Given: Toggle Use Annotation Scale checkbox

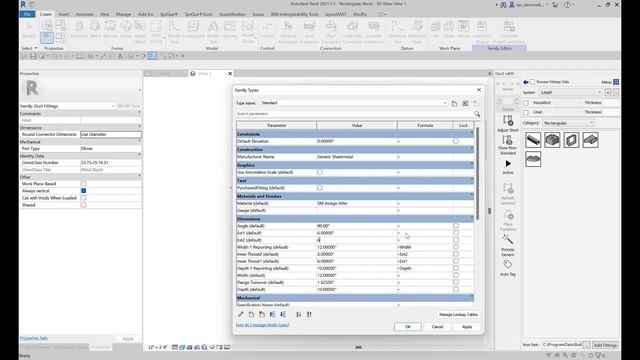Looking at the screenshot, I should tap(320, 172).
